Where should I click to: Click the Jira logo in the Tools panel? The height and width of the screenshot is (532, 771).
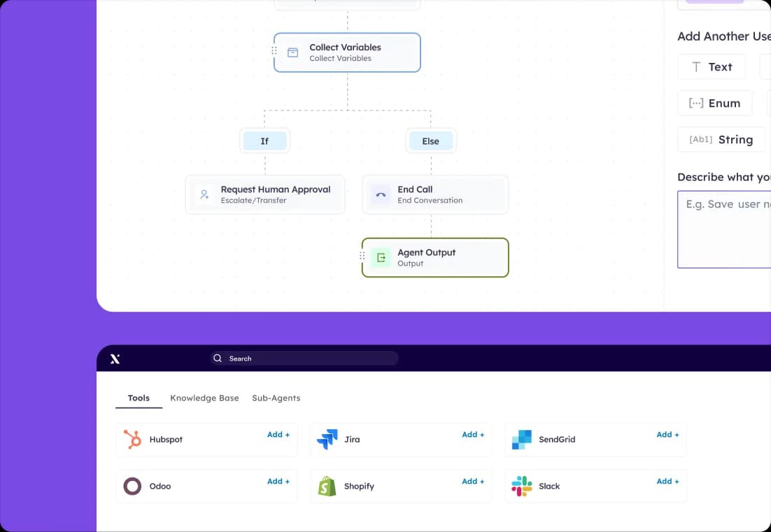[327, 440]
